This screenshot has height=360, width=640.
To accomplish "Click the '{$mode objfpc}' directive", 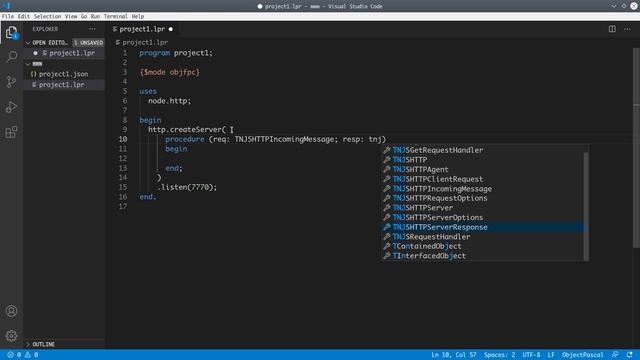I will pos(170,72).
